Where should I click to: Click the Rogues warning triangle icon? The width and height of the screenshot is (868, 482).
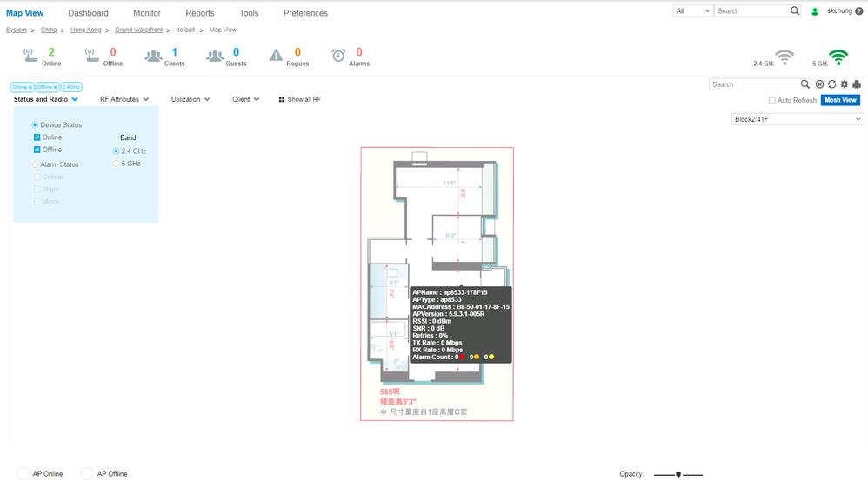(x=276, y=56)
